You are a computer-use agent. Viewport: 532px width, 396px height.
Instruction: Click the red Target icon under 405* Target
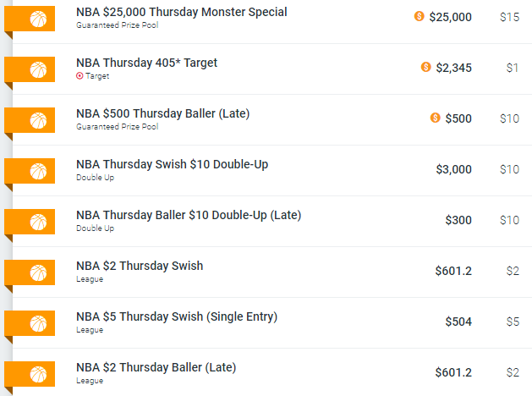(80, 76)
